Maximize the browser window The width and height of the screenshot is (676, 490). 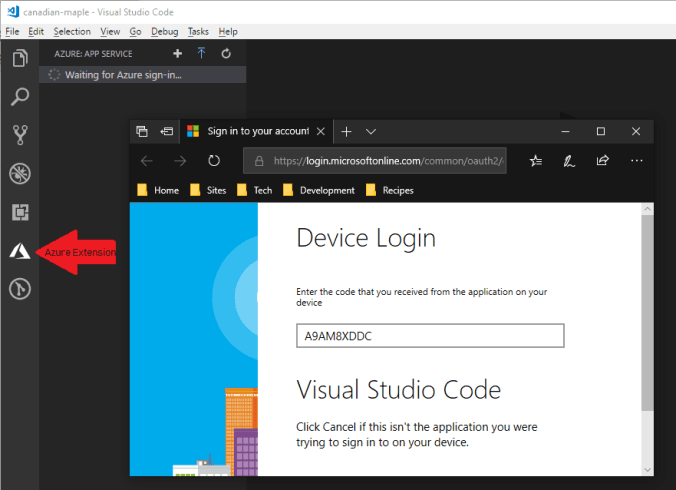pos(601,131)
